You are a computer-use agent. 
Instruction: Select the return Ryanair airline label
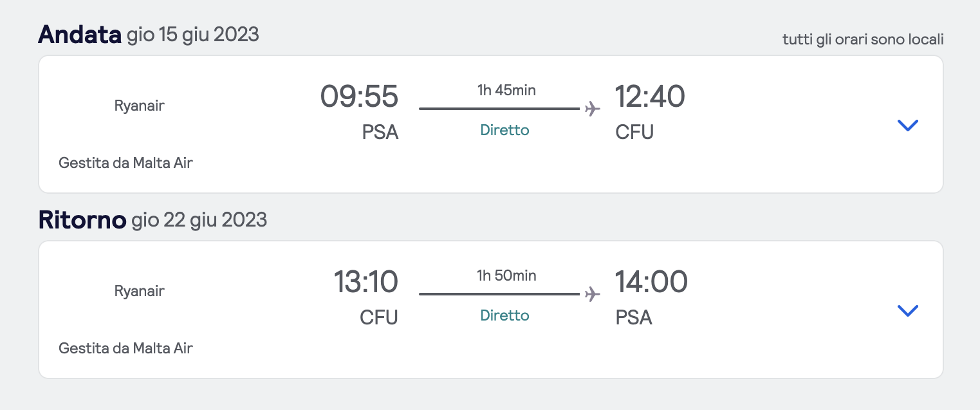[139, 291]
